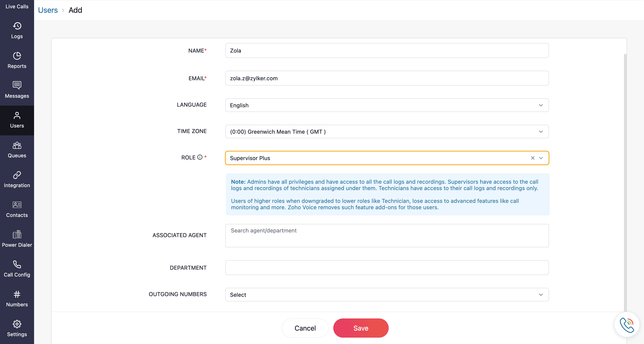Expand the Outgoing Numbers select
Viewport: 644px width, 344px height.
coord(541,295)
